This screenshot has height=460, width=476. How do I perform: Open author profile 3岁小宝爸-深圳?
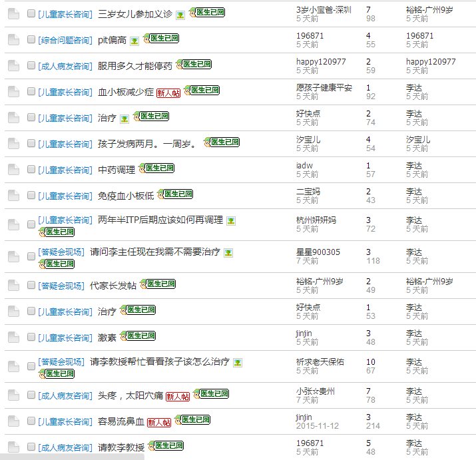coord(324,10)
